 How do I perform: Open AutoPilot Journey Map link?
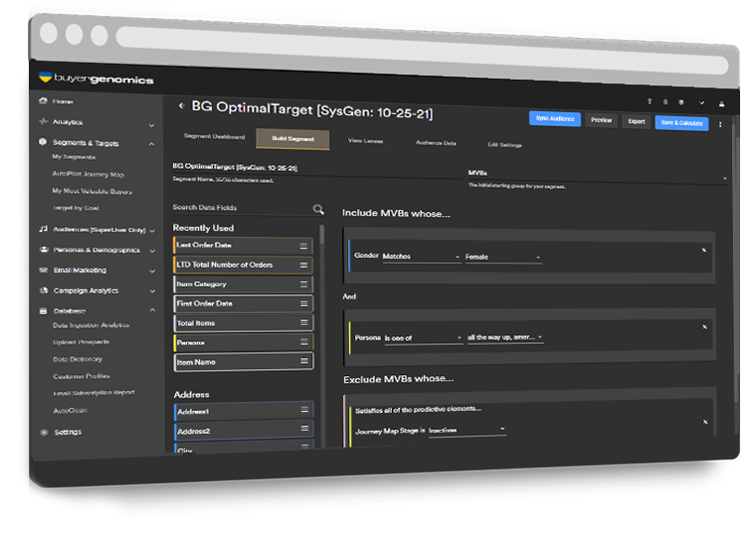89,174
